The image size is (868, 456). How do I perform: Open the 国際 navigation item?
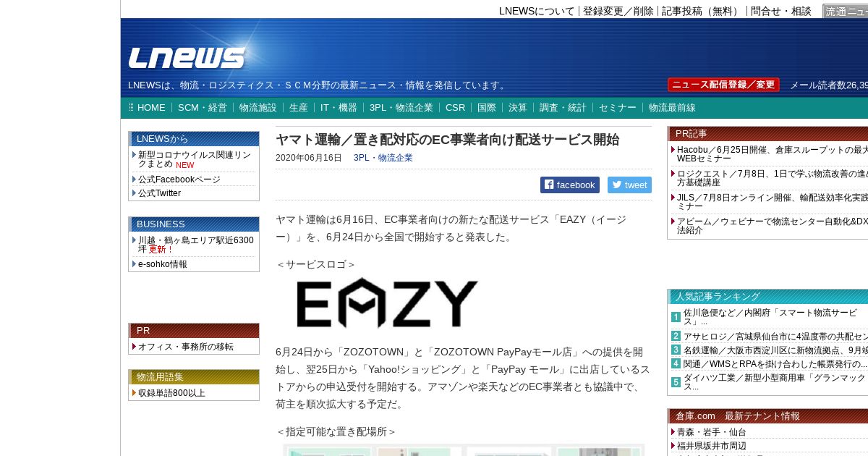click(x=487, y=107)
